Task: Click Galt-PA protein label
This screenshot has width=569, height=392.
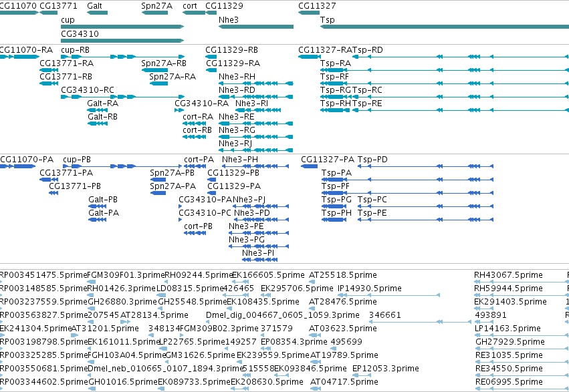Action: pyautogui.click(x=104, y=212)
